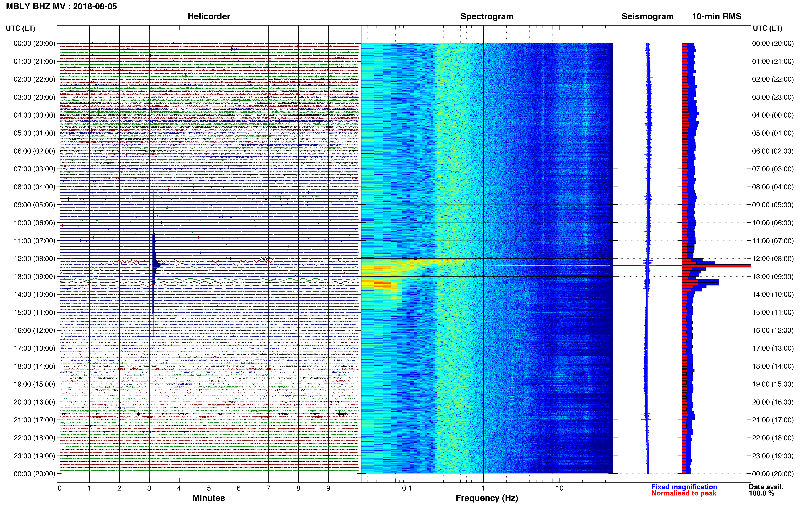The width and height of the screenshot is (812, 508).
Task: Click right time label '09:00 (05:00)'
Action: (773, 205)
